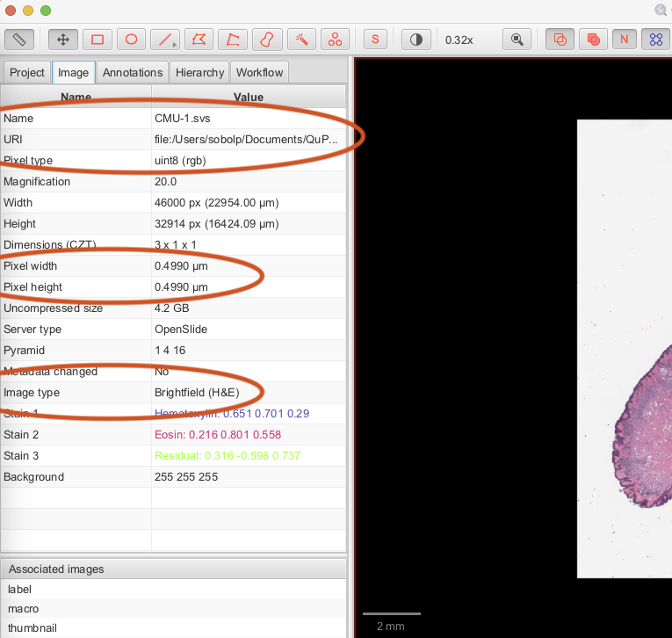Toggle selection mode S button

pyautogui.click(x=375, y=40)
